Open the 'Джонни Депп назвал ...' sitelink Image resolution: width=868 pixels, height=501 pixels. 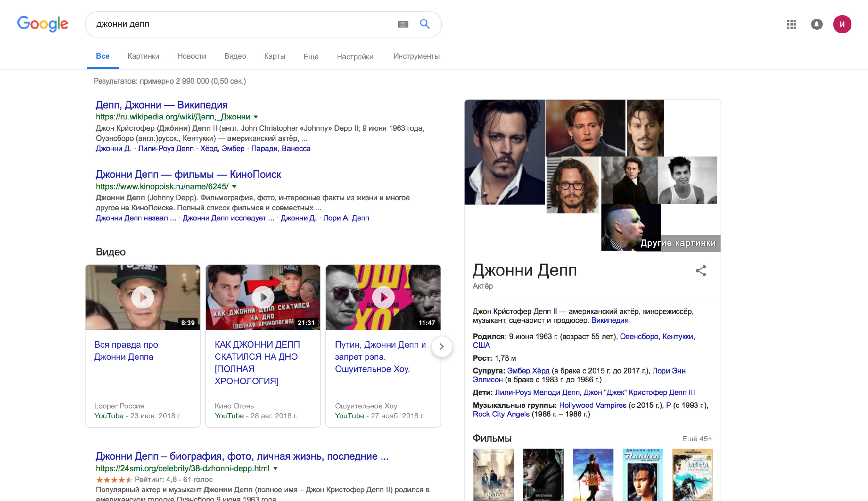click(x=136, y=218)
